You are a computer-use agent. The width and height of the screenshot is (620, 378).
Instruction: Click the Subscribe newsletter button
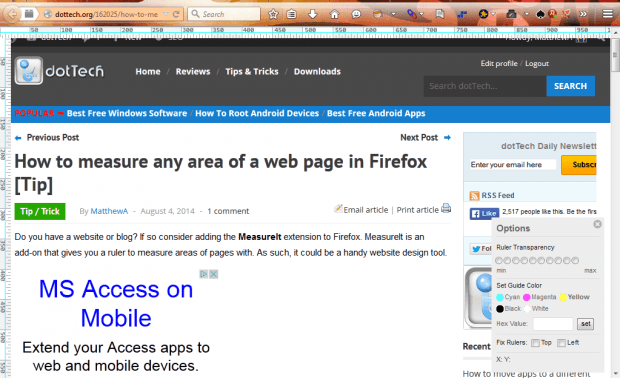(x=578, y=165)
